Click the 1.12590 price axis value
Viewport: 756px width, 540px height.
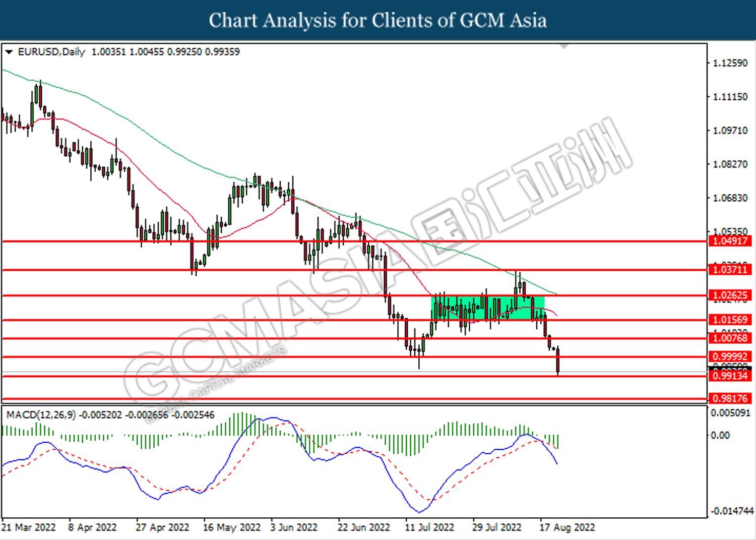(730, 63)
